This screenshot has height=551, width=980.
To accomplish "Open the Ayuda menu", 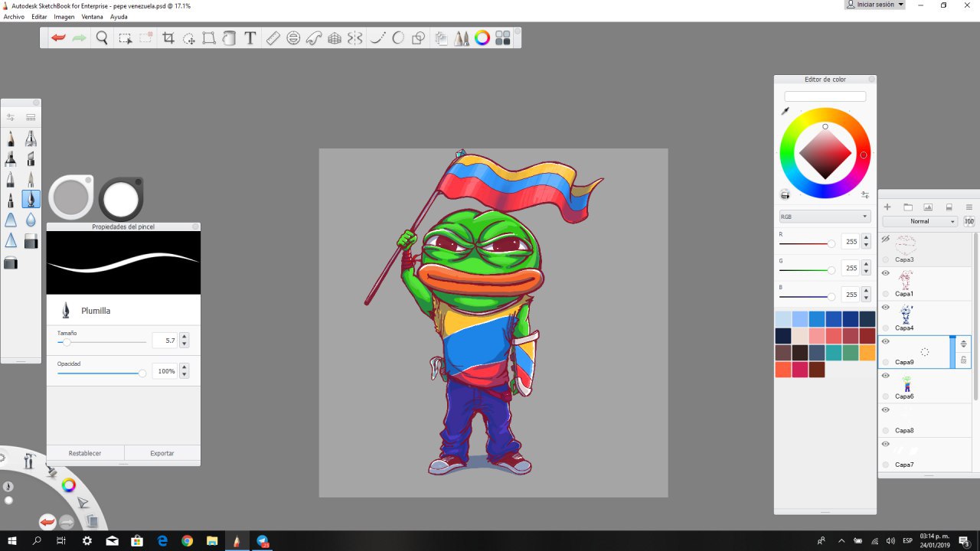I will pos(119,16).
